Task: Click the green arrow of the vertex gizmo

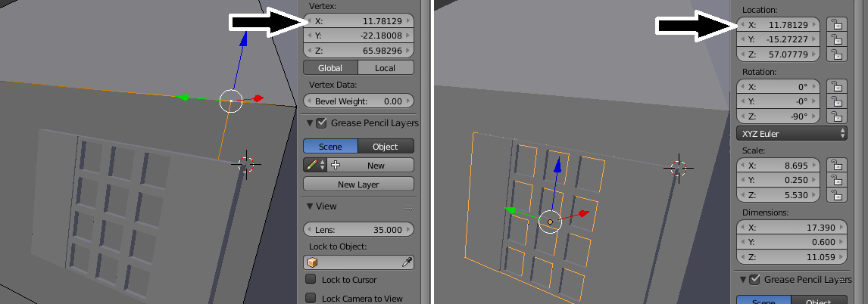Action: [x=182, y=97]
